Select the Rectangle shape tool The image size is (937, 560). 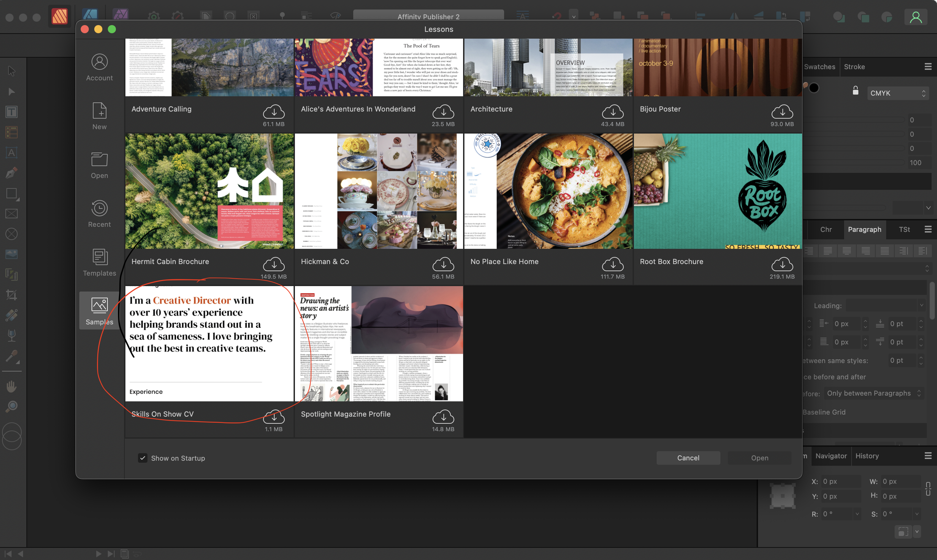12,194
